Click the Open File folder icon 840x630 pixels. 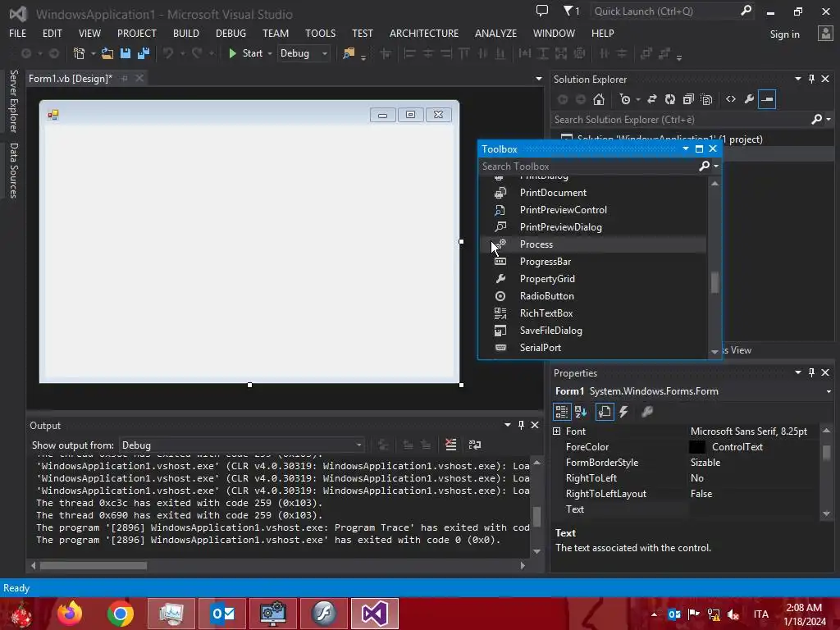(107, 53)
